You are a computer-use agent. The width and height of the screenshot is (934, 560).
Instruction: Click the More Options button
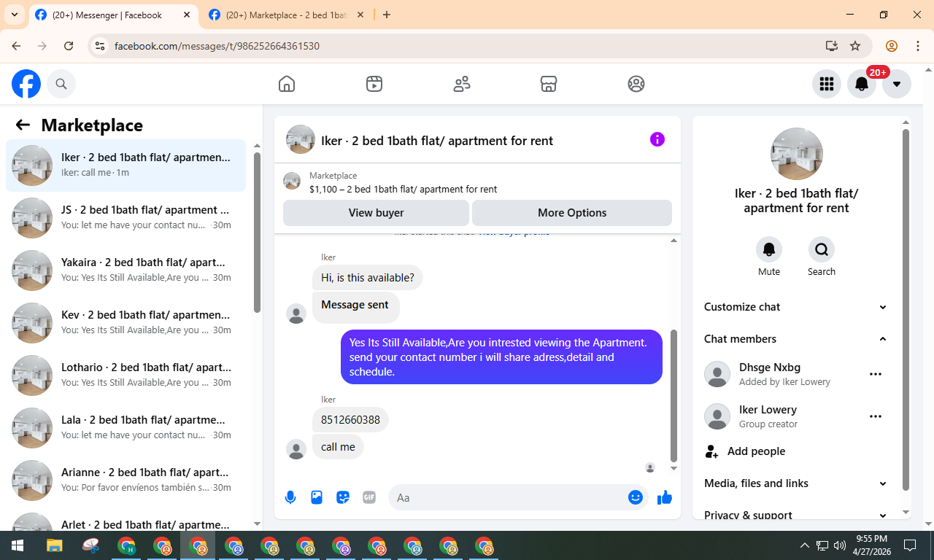coord(572,213)
